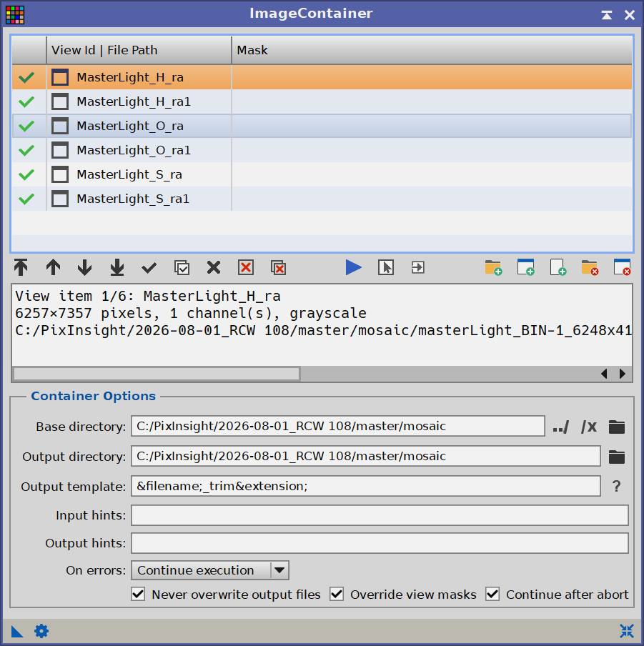This screenshot has width=644, height=646.
Task: Click the info panel scroll left arrow
Action: (605, 374)
